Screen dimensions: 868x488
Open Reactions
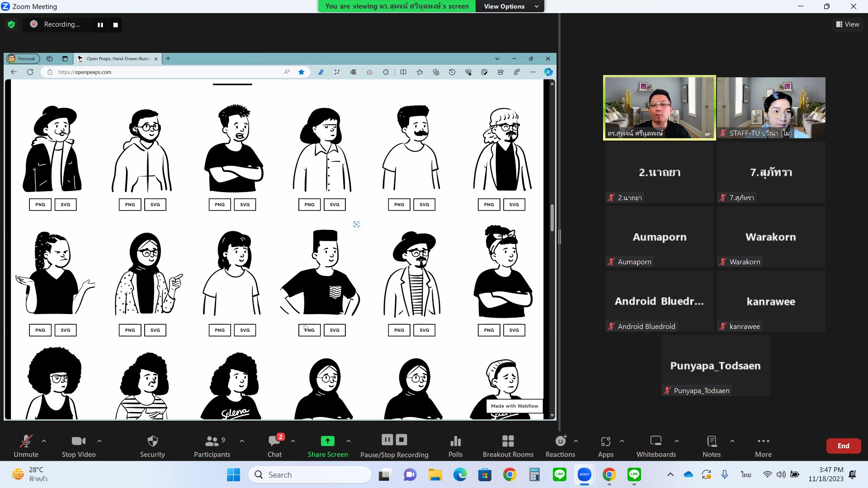coord(560,446)
